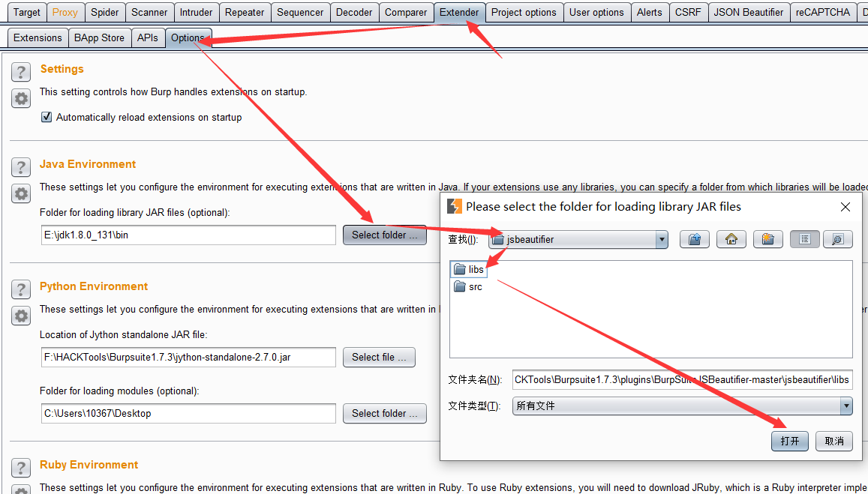Open the JSON Beautifier tab
Viewport: 868px width, 494px height.
point(749,12)
